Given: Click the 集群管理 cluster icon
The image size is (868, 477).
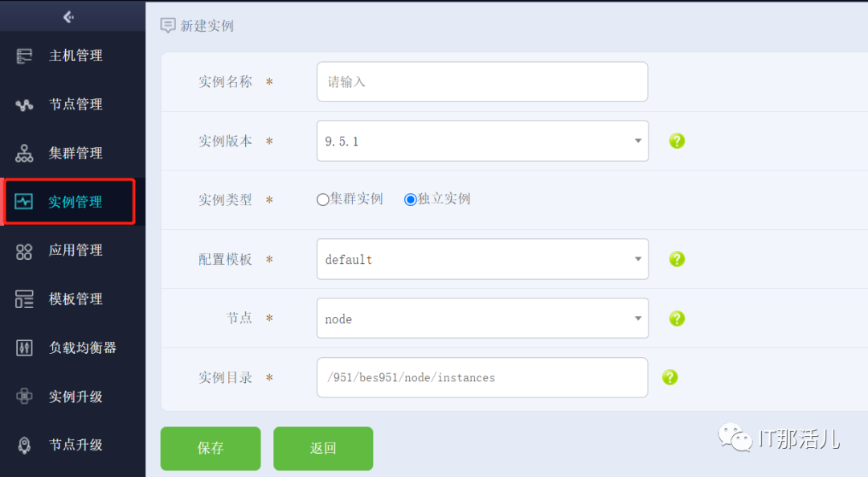Looking at the screenshot, I should (x=24, y=153).
